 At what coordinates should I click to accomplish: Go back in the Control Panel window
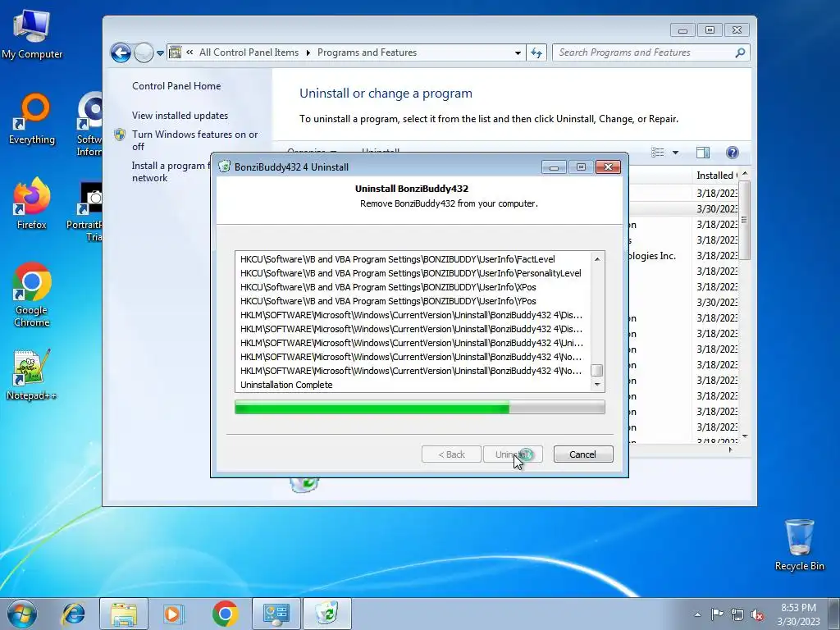121,53
